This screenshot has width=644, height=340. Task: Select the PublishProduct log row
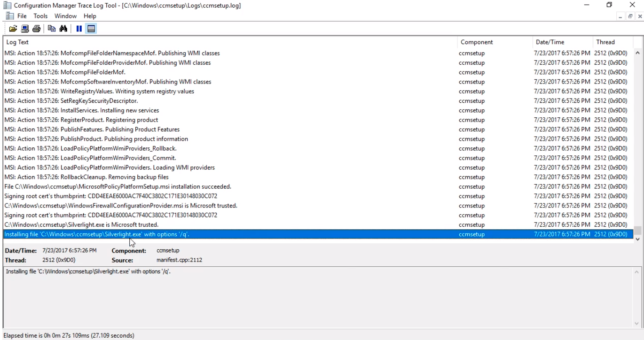click(318, 139)
